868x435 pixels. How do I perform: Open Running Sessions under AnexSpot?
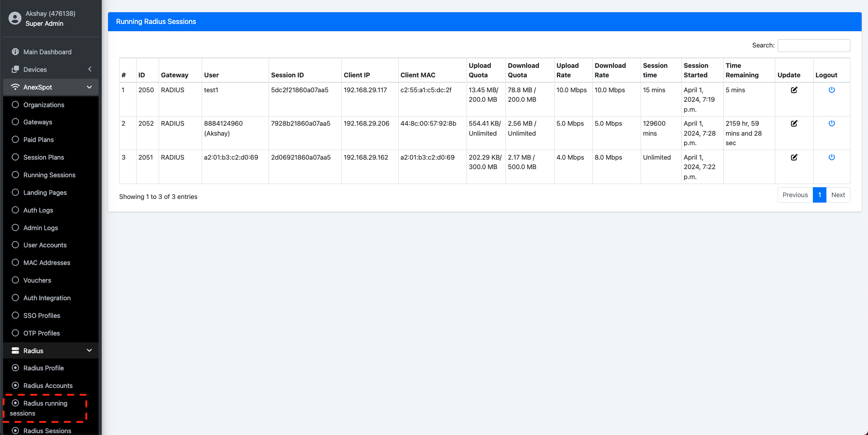pyautogui.click(x=49, y=175)
